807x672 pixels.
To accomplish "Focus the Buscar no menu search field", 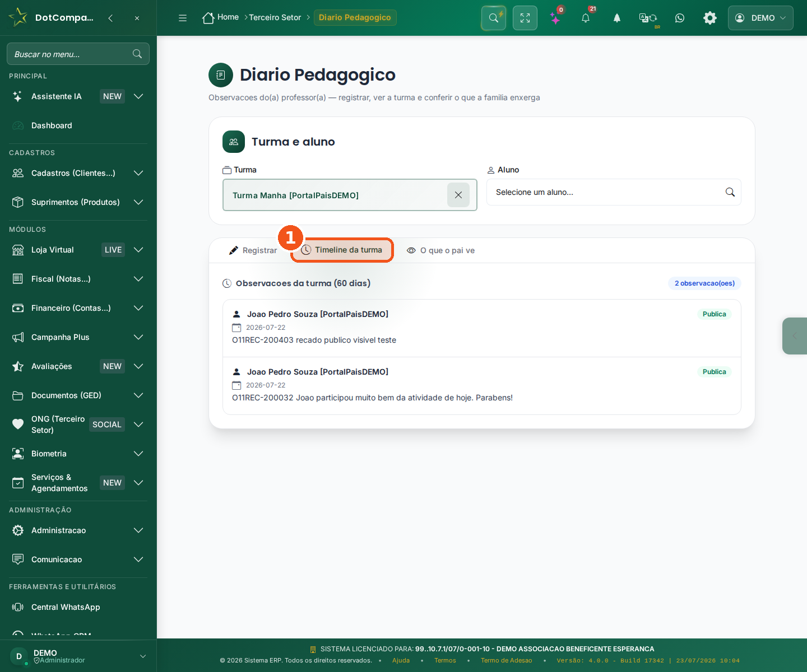I will [78, 54].
